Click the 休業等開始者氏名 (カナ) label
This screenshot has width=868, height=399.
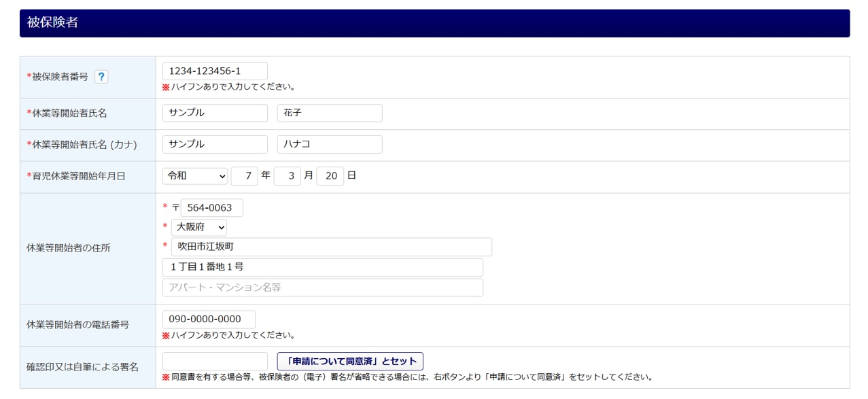pyautogui.click(x=82, y=145)
